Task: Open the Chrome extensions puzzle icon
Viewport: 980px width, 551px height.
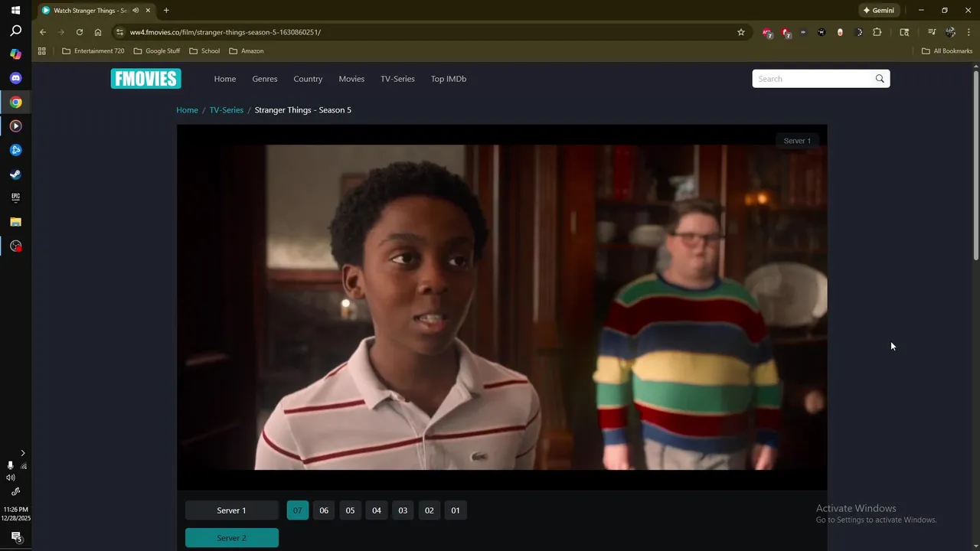Action: coord(877,32)
